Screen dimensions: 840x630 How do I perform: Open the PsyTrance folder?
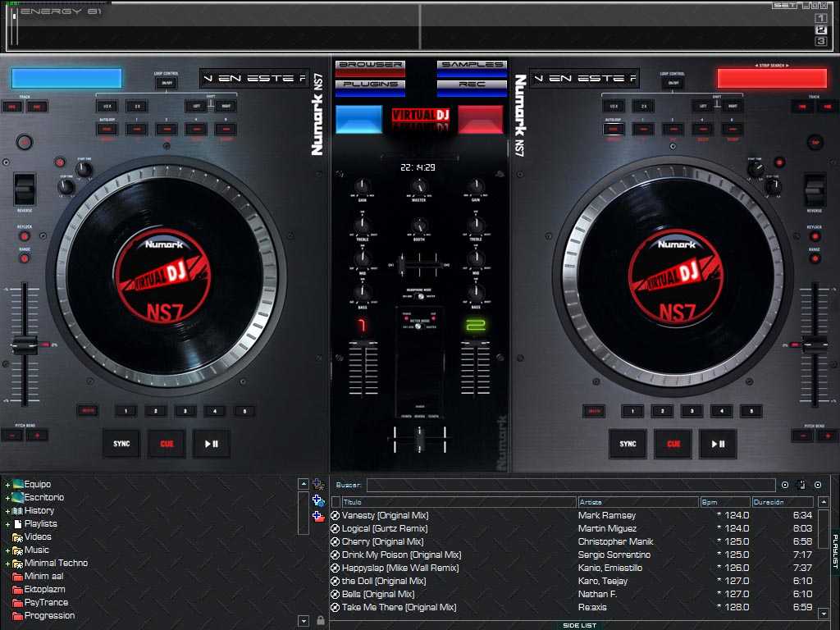pyautogui.click(x=40, y=603)
